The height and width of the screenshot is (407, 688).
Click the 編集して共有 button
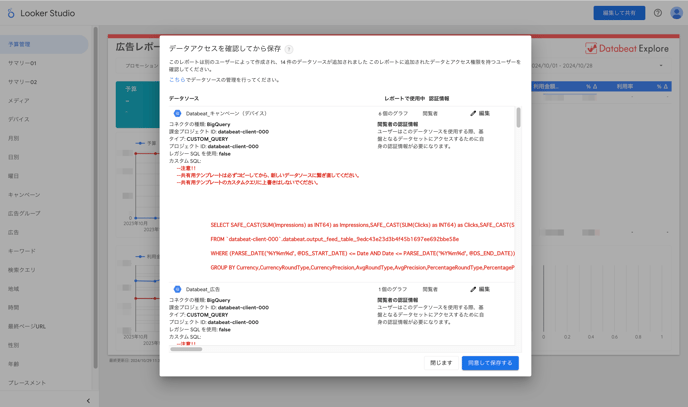(x=619, y=13)
